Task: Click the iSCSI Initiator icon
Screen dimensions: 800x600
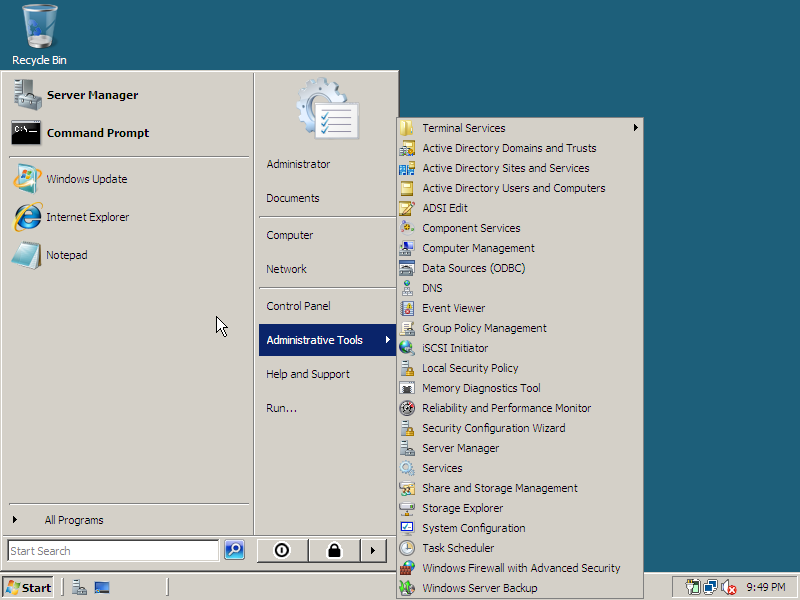Action: [407, 348]
